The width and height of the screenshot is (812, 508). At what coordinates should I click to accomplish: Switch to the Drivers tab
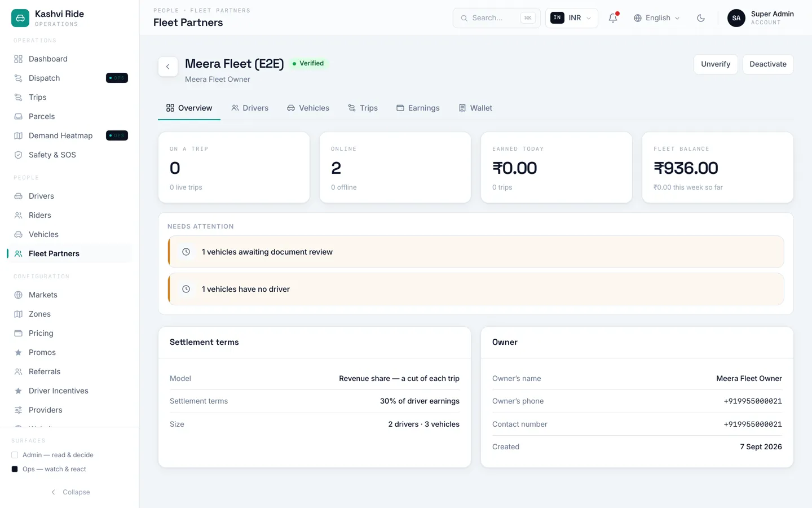pyautogui.click(x=250, y=108)
